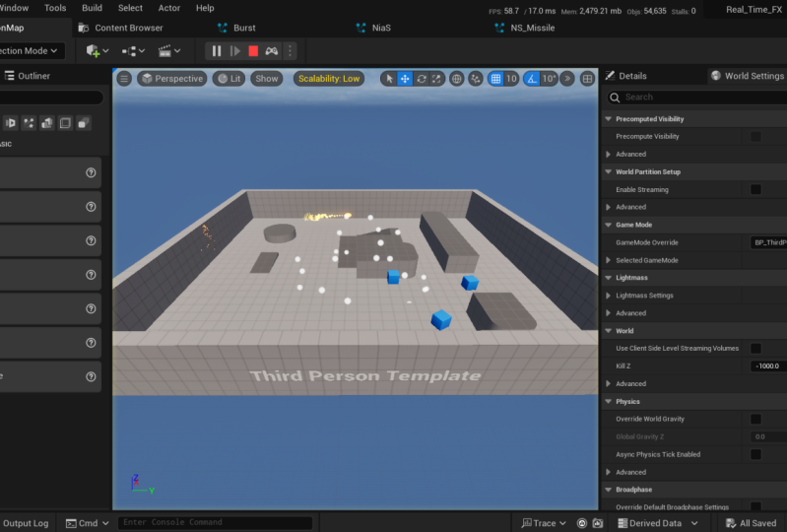Toggle the Override World Gravity checkbox
This screenshot has width=787, height=532.
click(755, 419)
